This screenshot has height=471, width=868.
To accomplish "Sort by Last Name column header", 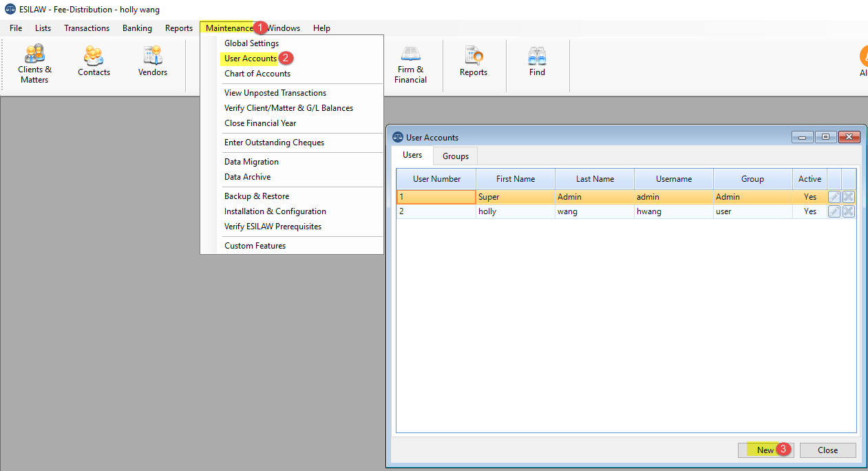I will [595, 179].
